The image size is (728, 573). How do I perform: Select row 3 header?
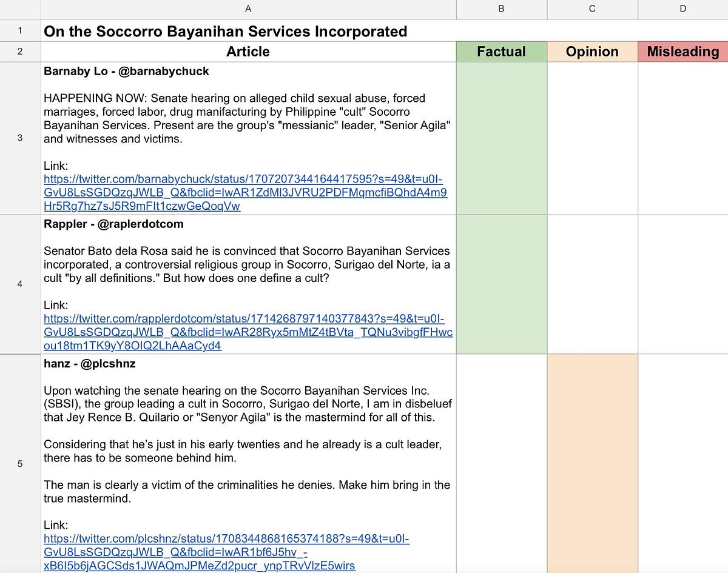tap(20, 138)
